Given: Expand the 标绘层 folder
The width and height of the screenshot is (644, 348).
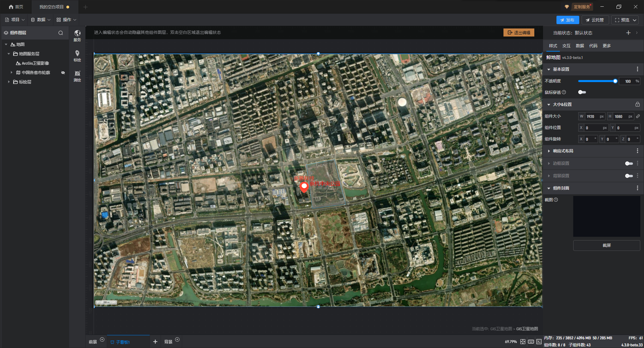Looking at the screenshot, I should pos(9,82).
